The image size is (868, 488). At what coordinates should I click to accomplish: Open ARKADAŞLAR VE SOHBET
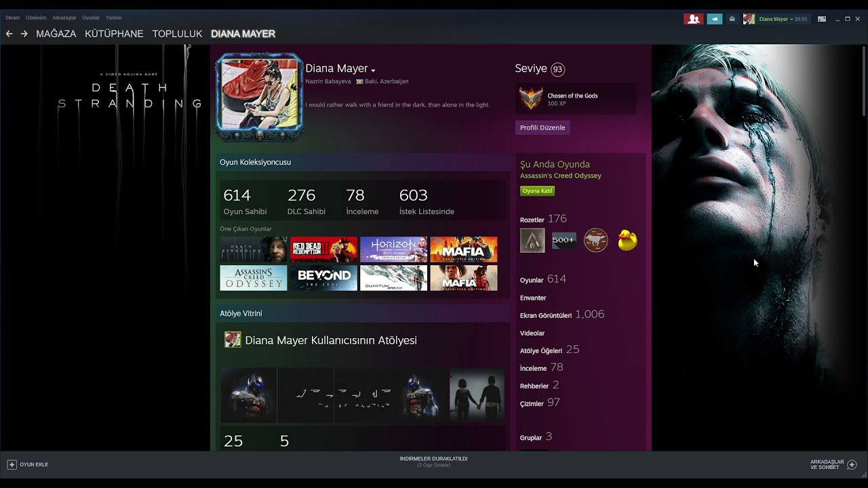pos(827,464)
